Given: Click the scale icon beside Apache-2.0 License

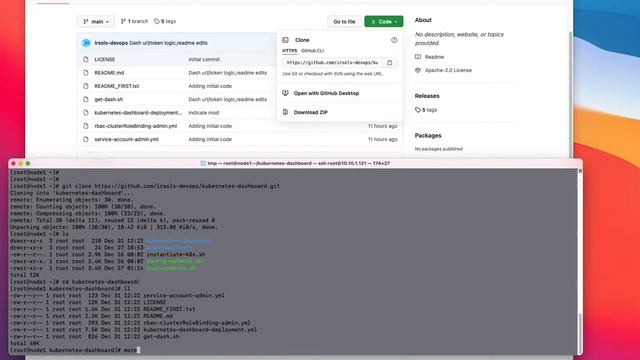Looking at the screenshot, I should tap(418, 70).
